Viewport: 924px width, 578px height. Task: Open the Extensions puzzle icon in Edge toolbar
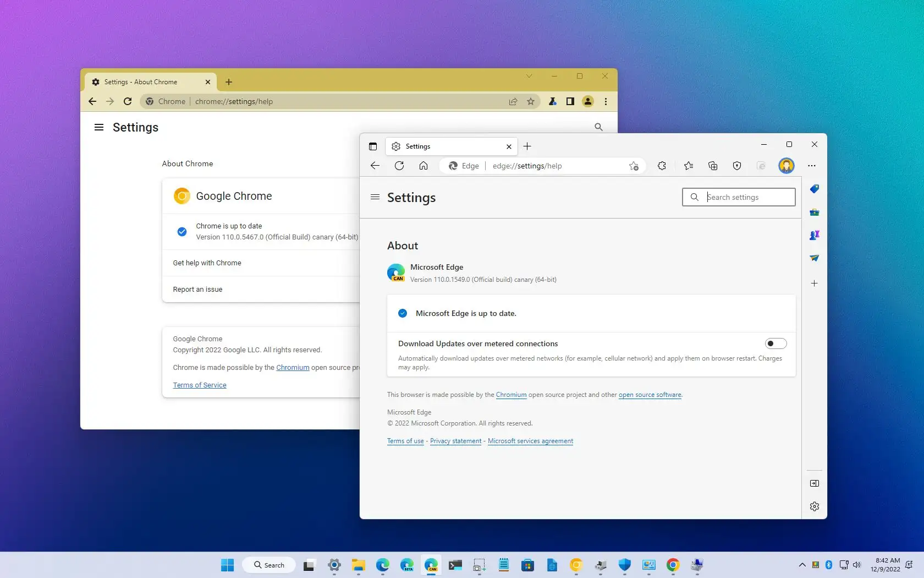click(x=662, y=166)
